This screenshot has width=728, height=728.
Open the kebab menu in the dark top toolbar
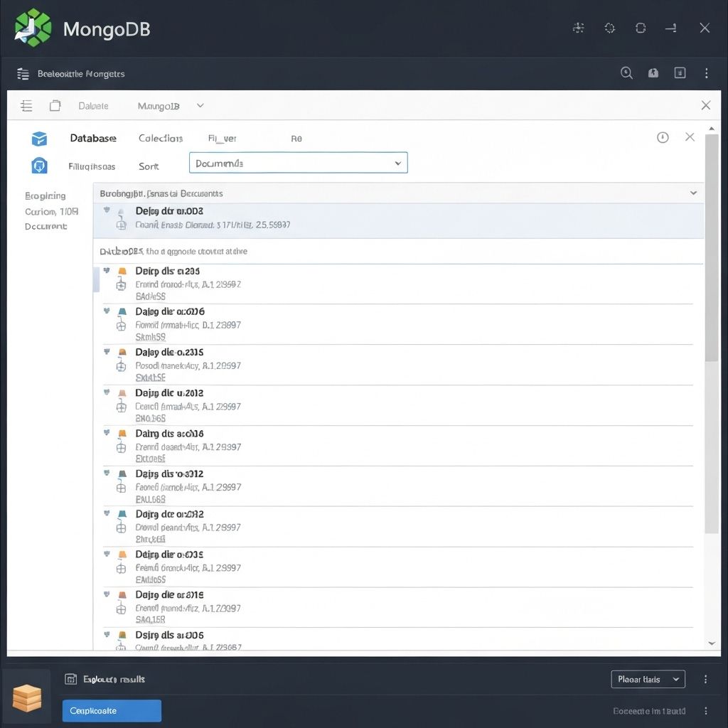click(706, 73)
